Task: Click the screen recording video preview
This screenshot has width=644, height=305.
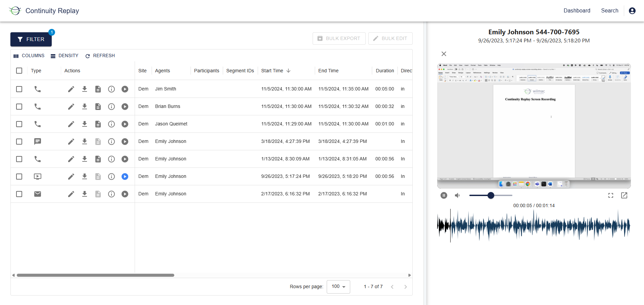Action: tap(534, 126)
